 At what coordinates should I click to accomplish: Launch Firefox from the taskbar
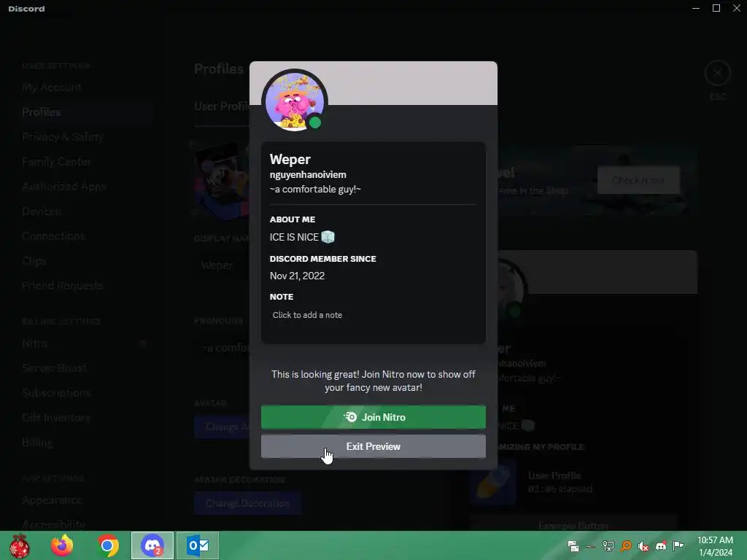[x=62, y=545]
